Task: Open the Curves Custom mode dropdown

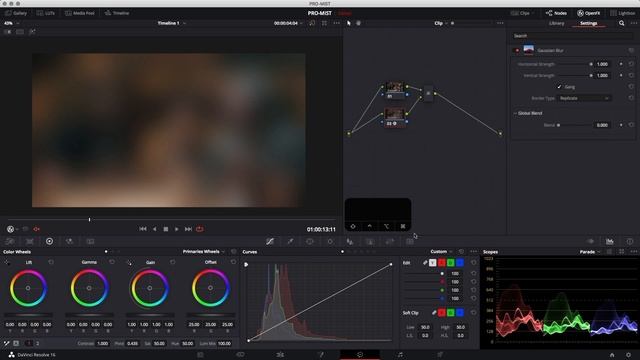Action: click(x=441, y=251)
